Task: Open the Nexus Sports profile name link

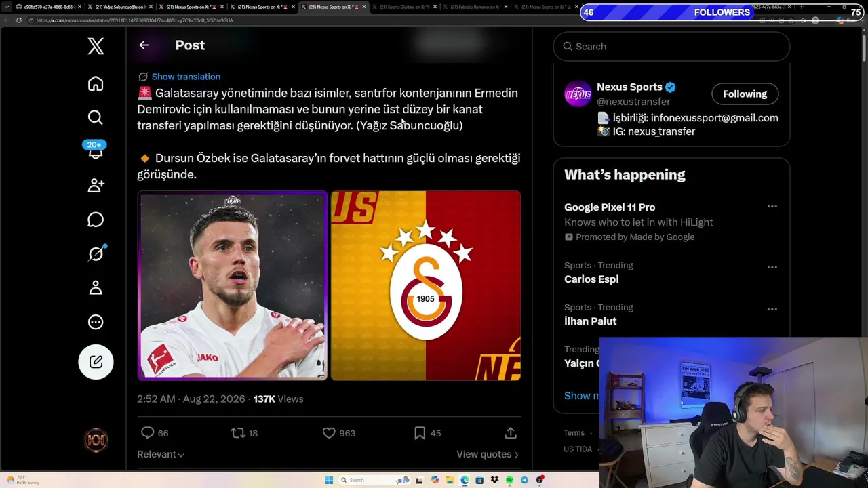Action: tap(629, 87)
